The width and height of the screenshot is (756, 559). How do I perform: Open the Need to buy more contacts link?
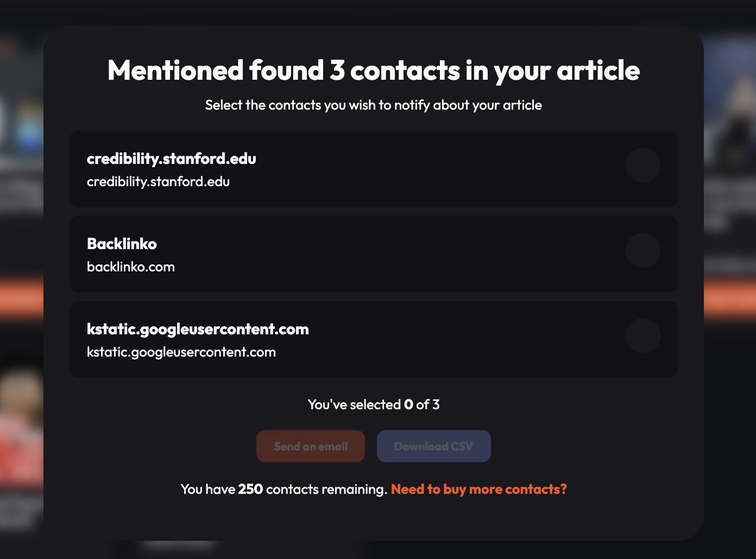[x=478, y=489]
